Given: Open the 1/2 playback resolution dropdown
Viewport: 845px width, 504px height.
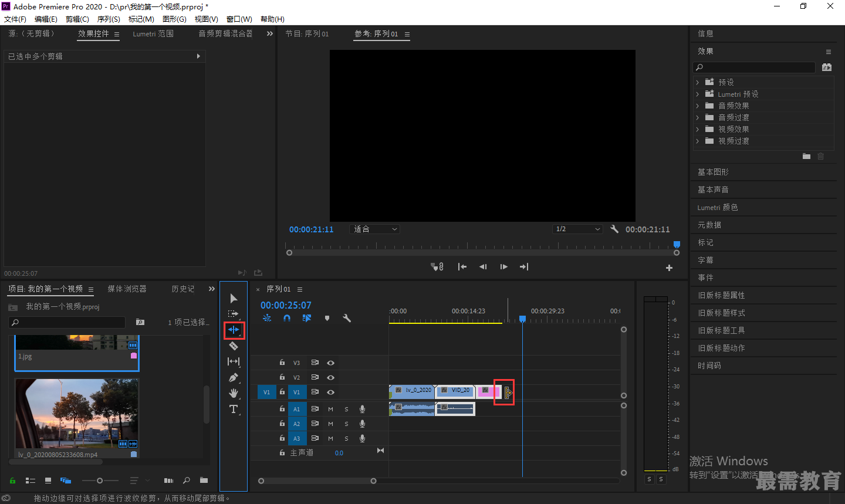Looking at the screenshot, I should (x=577, y=229).
